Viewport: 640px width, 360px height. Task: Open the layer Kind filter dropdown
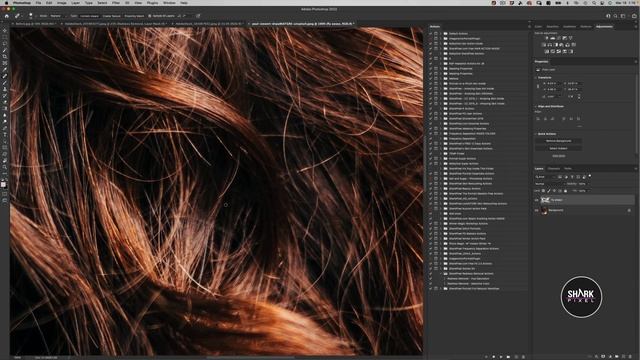pos(544,177)
